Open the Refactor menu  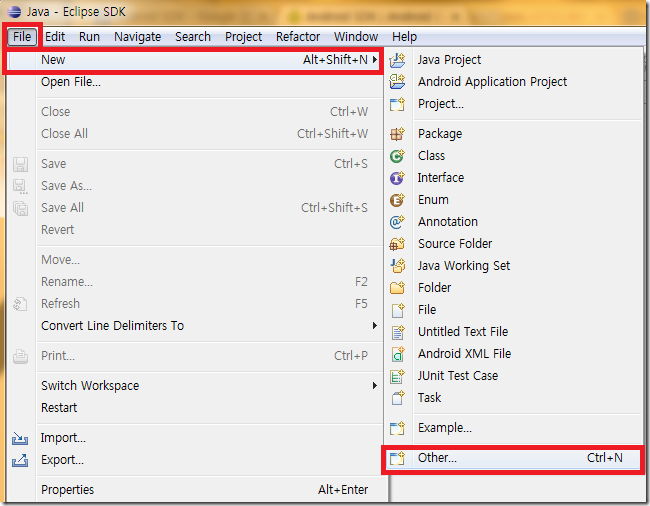click(298, 37)
